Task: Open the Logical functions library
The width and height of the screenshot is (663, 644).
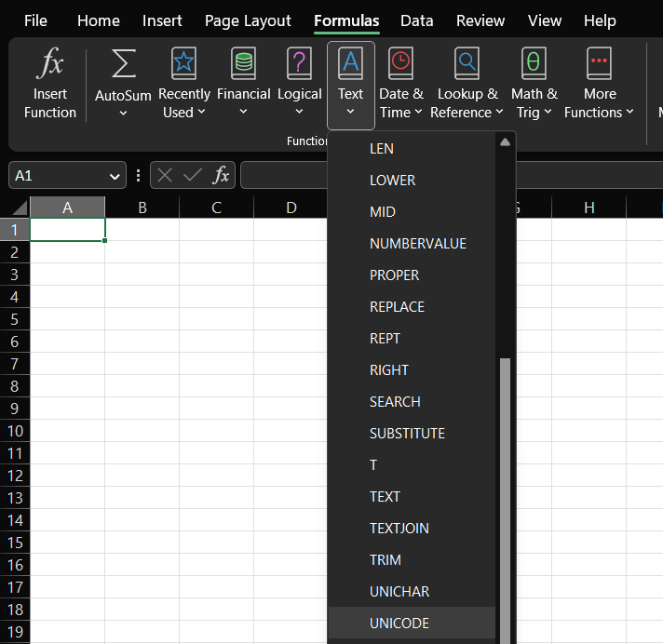Action: pos(299,65)
